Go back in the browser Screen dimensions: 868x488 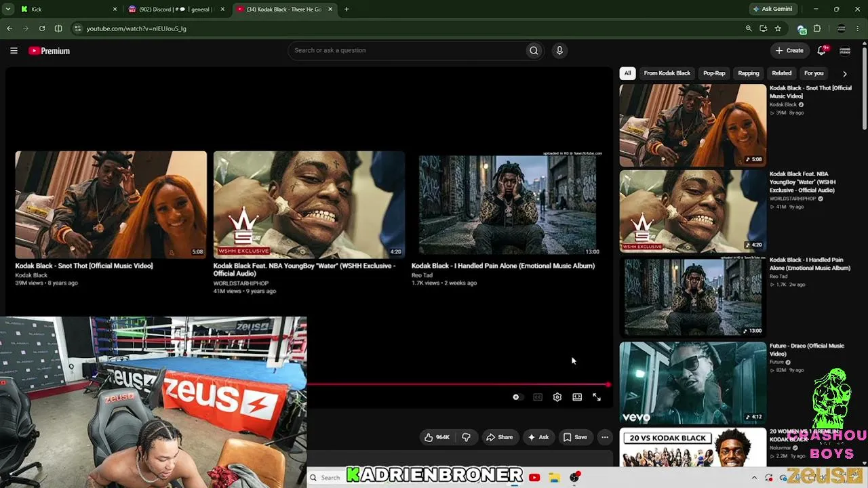(x=9, y=28)
